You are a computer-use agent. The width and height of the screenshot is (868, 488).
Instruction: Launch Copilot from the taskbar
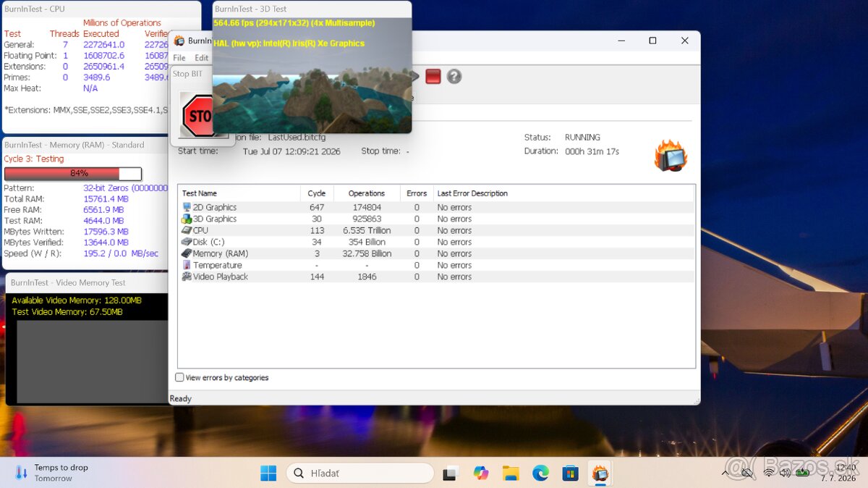(481, 474)
